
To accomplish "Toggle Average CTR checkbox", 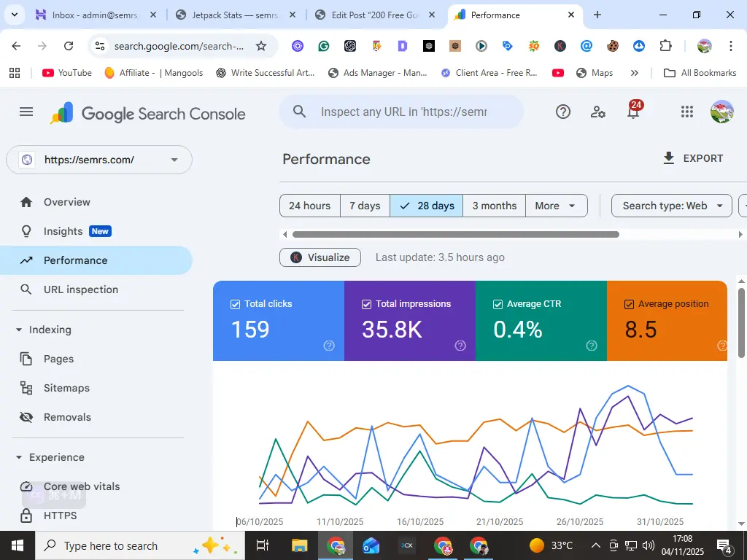I will (x=498, y=304).
